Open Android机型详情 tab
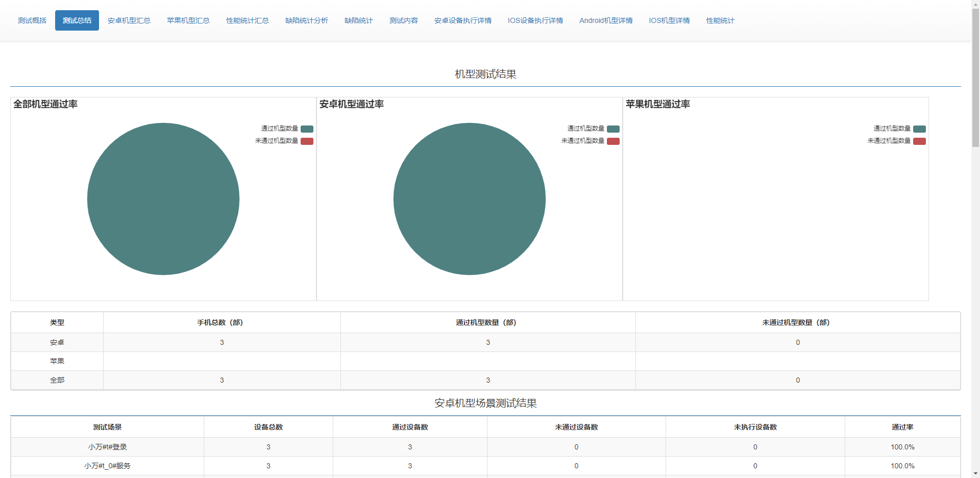Image resolution: width=980 pixels, height=478 pixels. point(606,20)
